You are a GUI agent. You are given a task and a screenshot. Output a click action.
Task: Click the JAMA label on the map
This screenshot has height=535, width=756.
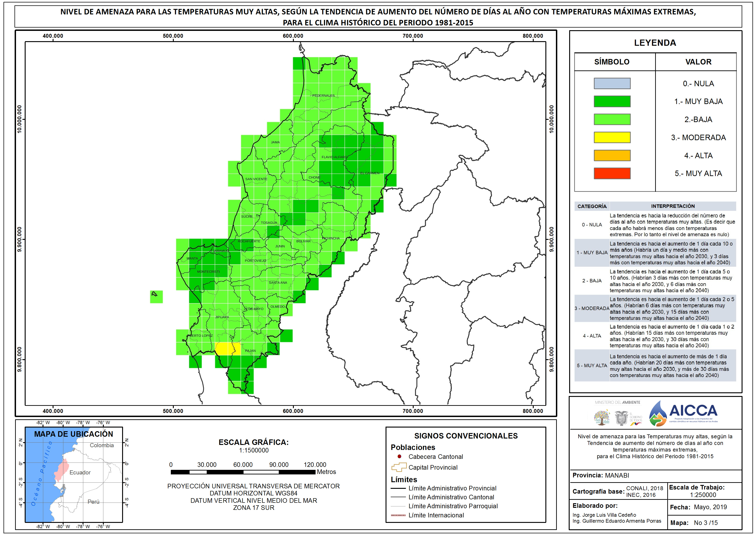[275, 142]
